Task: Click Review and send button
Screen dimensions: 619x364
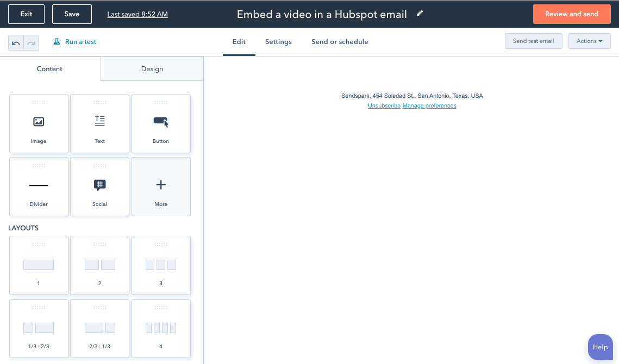Action: click(572, 14)
